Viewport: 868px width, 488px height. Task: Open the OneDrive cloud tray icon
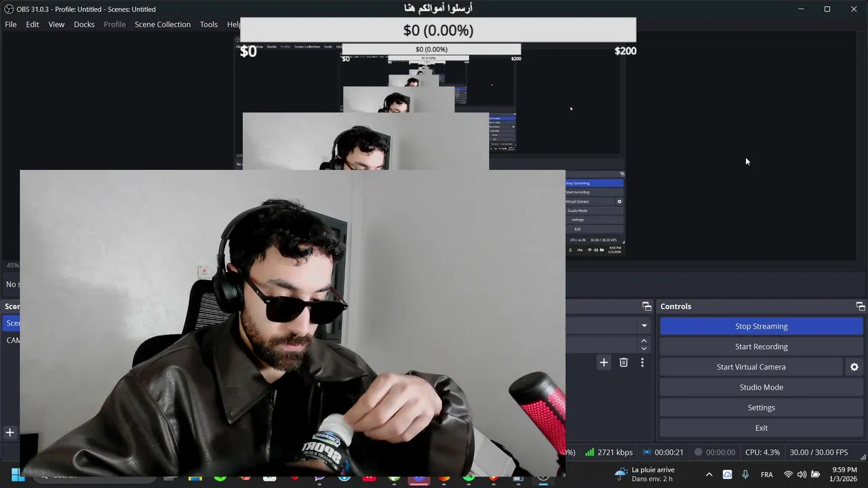pos(727,474)
